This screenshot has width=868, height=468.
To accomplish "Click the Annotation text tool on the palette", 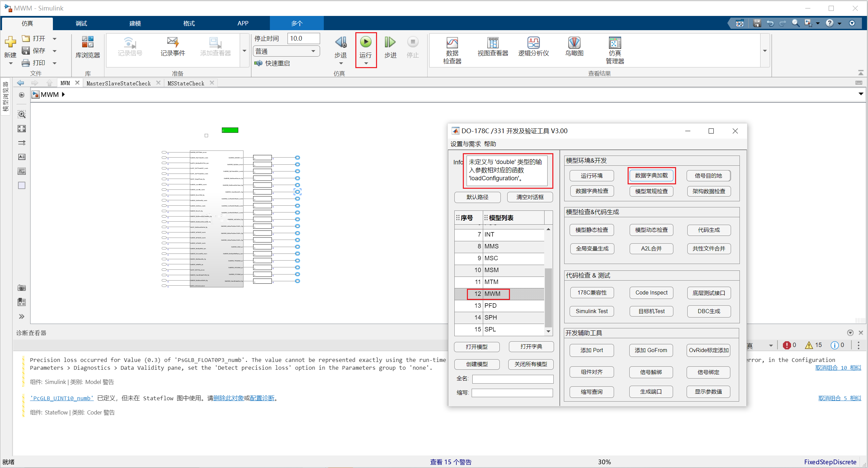I will (22, 157).
